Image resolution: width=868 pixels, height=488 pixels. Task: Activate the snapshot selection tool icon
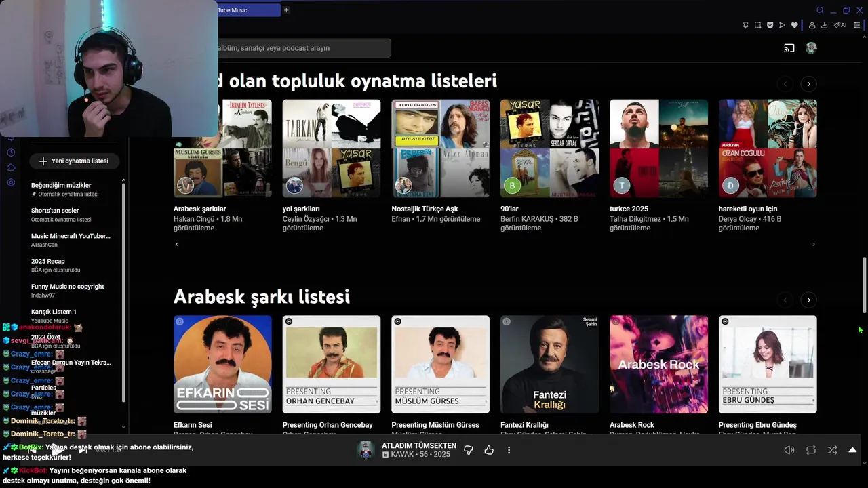757,25
